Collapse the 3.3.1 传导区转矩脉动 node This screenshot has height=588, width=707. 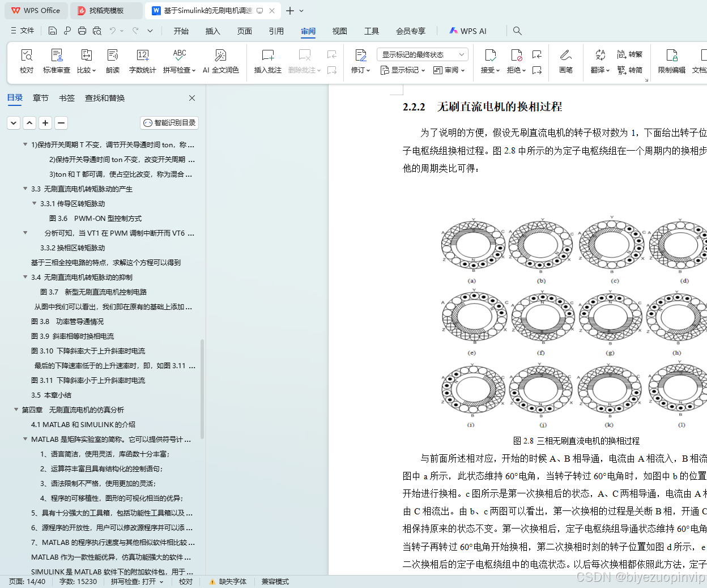(x=34, y=203)
